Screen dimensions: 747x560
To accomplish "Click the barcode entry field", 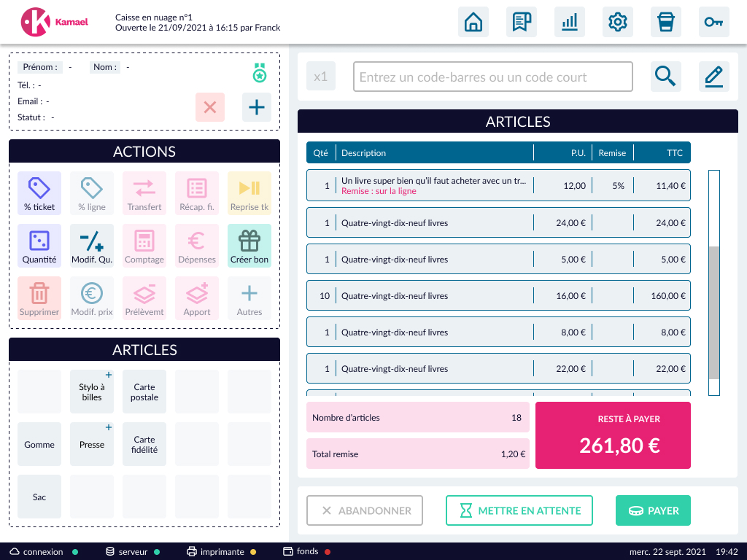I will click(492, 77).
